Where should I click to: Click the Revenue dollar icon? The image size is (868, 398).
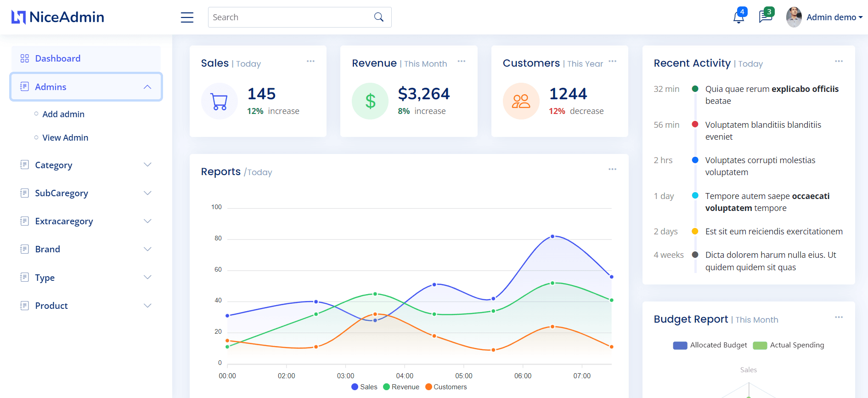click(370, 101)
